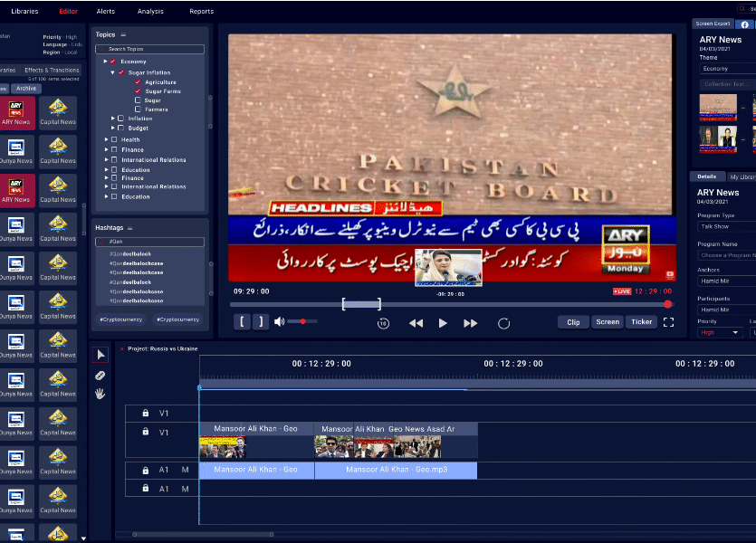Select the hand pan tool in timeline
The image size is (756, 543).
click(x=100, y=394)
